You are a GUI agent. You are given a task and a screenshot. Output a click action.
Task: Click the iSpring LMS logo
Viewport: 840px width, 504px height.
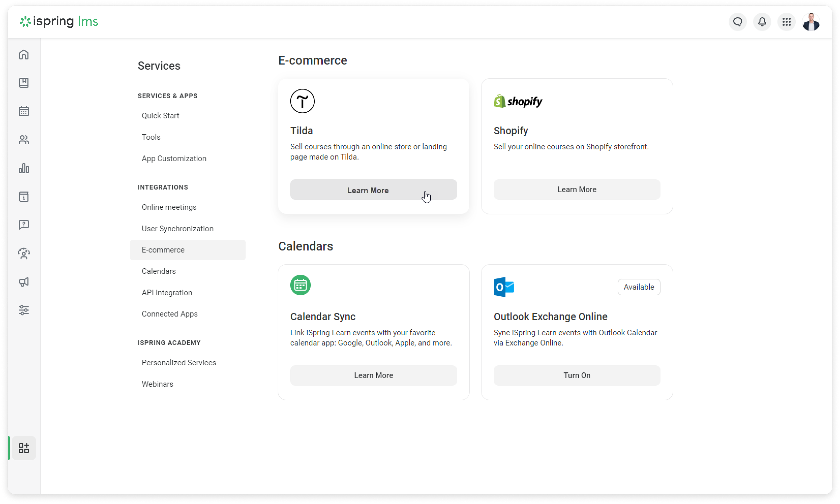tap(59, 21)
